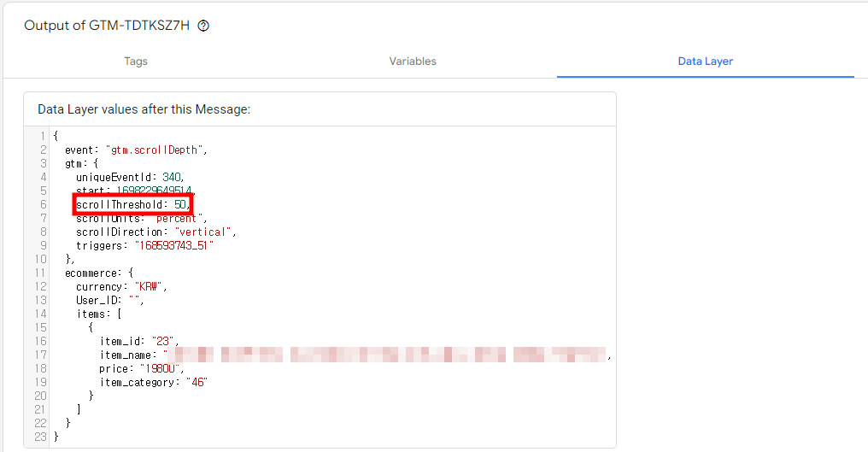Screen dimensions: 868x452
Task: Click the ecommerce key on line 11
Action: pos(91,273)
